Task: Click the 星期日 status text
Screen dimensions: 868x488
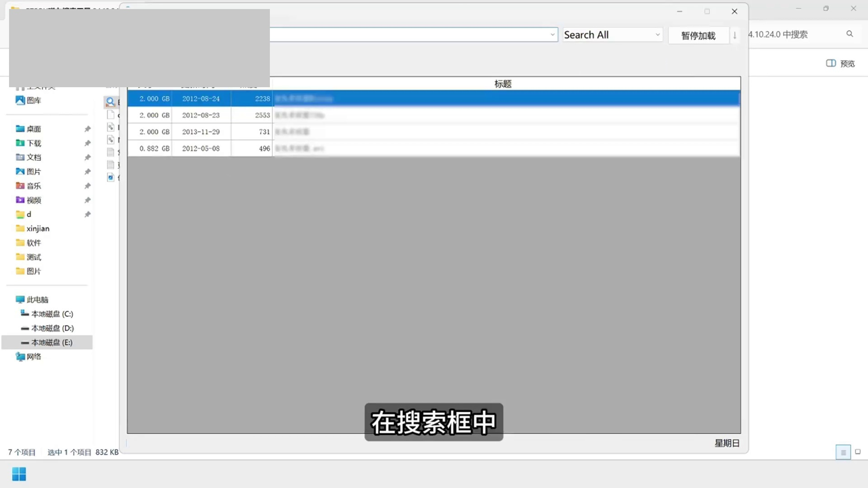Action: (727, 443)
